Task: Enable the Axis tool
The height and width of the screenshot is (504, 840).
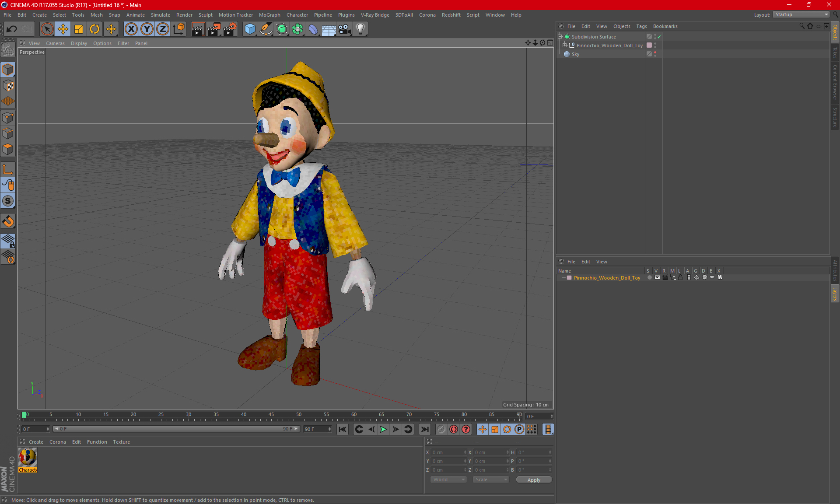Action: 8,169
